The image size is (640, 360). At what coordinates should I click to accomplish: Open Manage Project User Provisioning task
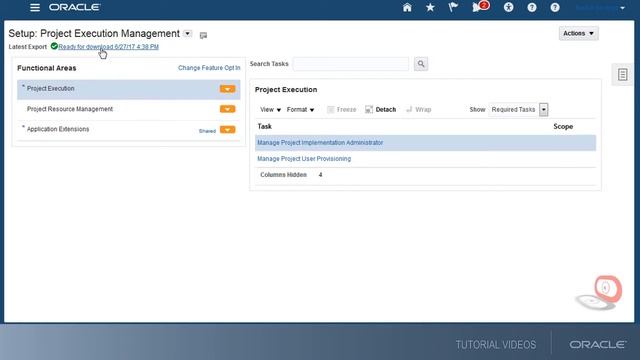click(x=304, y=159)
